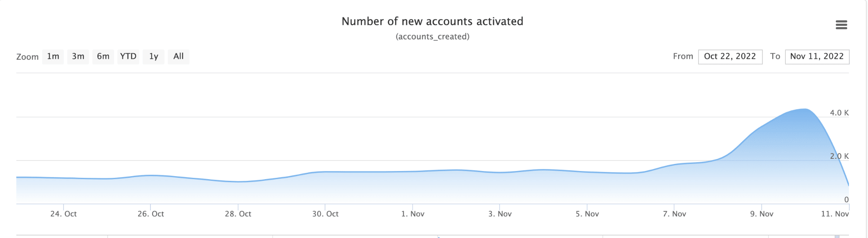The image size is (868, 238).
Task: Grab the navigator right handle
Action: [837, 236]
